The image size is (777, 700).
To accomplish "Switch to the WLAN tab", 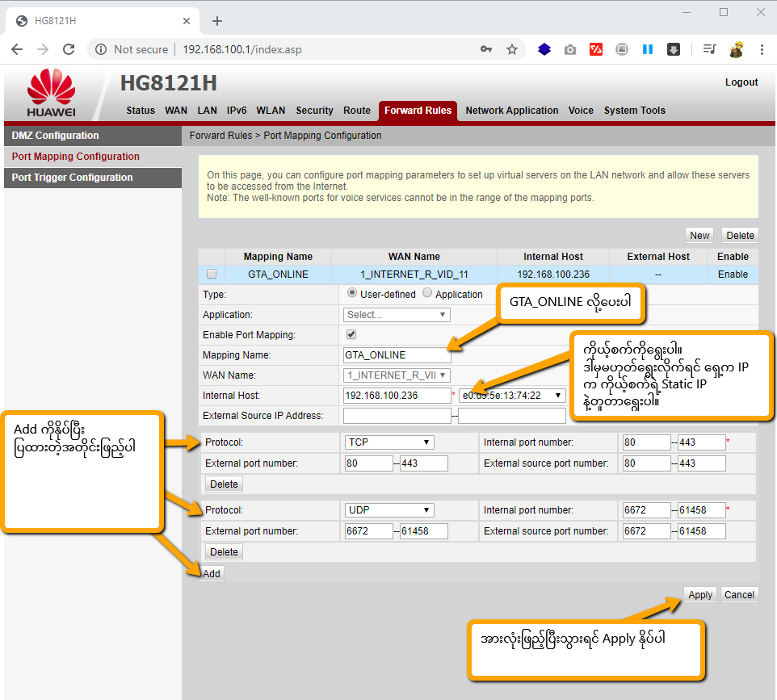I will pyautogui.click(x=271, y=111).
